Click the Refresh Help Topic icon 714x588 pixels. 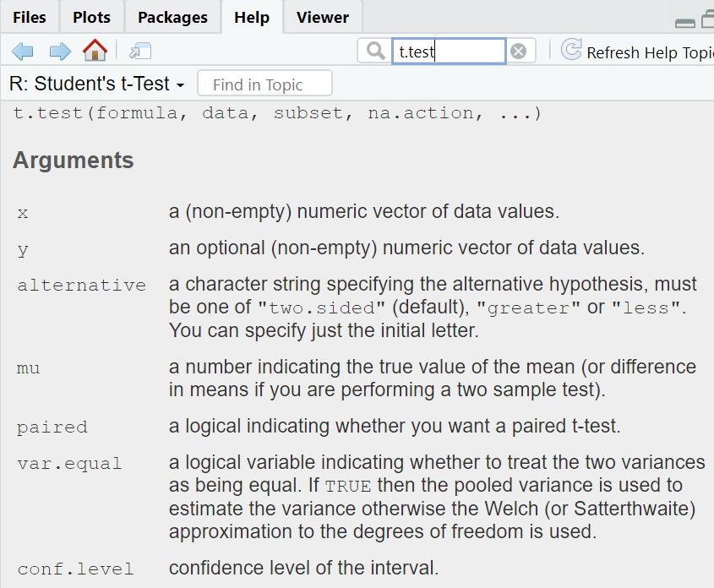pos(571,50)
